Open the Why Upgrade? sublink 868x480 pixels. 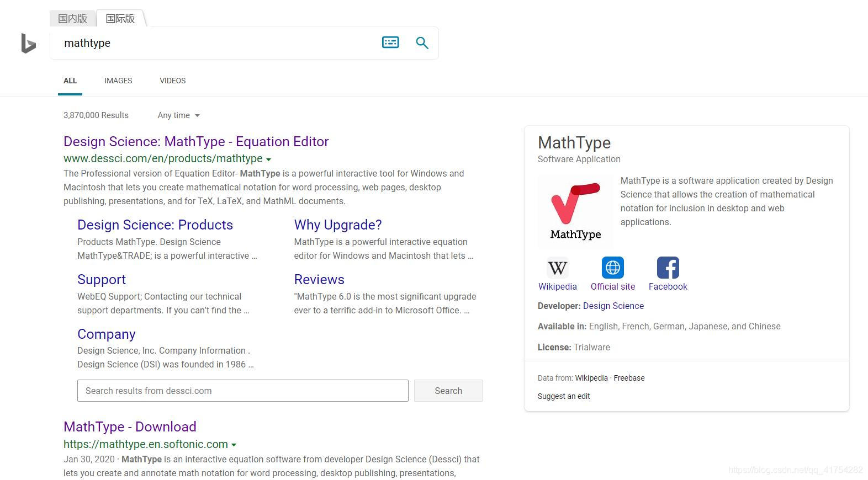point(338,225)
